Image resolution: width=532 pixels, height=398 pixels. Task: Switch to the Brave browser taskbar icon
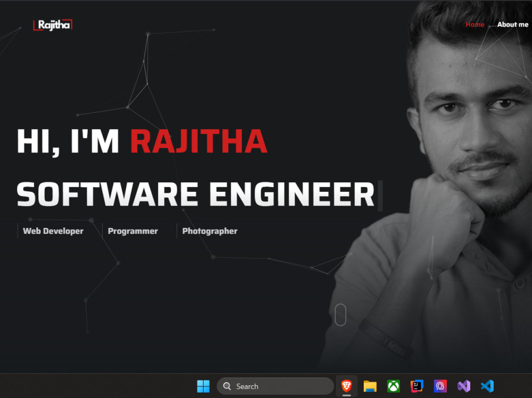pyautogui.click(x=346, y=386)
